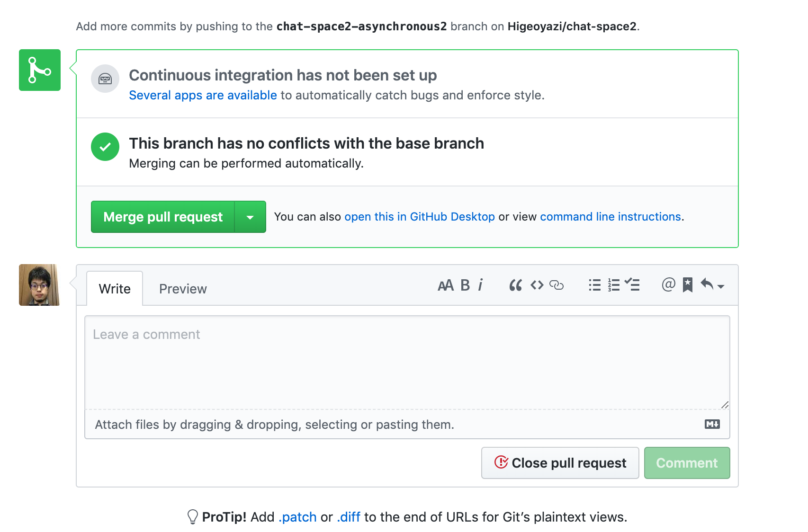Open the command line instructions link
Viewport: 808px width, 532px height.
tap(610, 217)
